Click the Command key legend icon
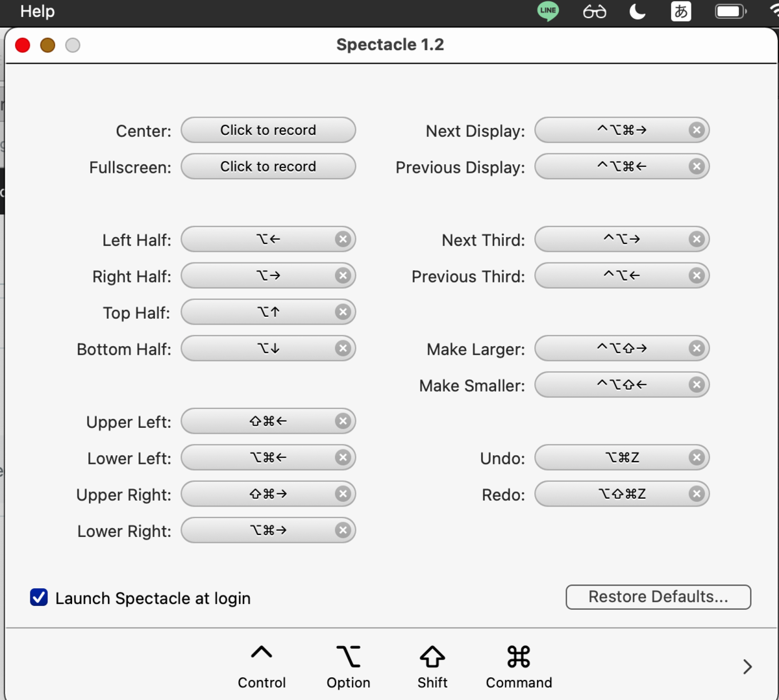The width and height of the screenshot is (779, 700). pos(519,656)
